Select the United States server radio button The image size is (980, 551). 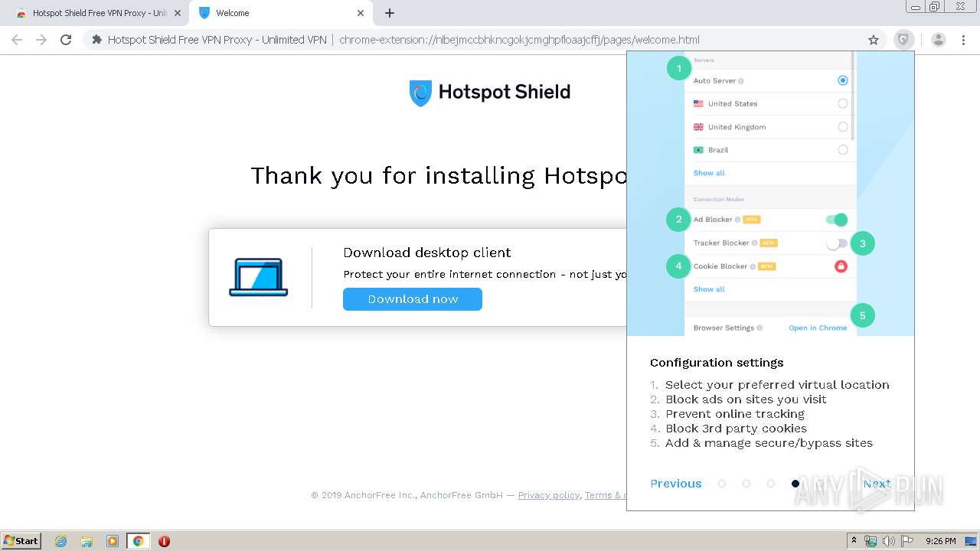click(x=842, y=103)
